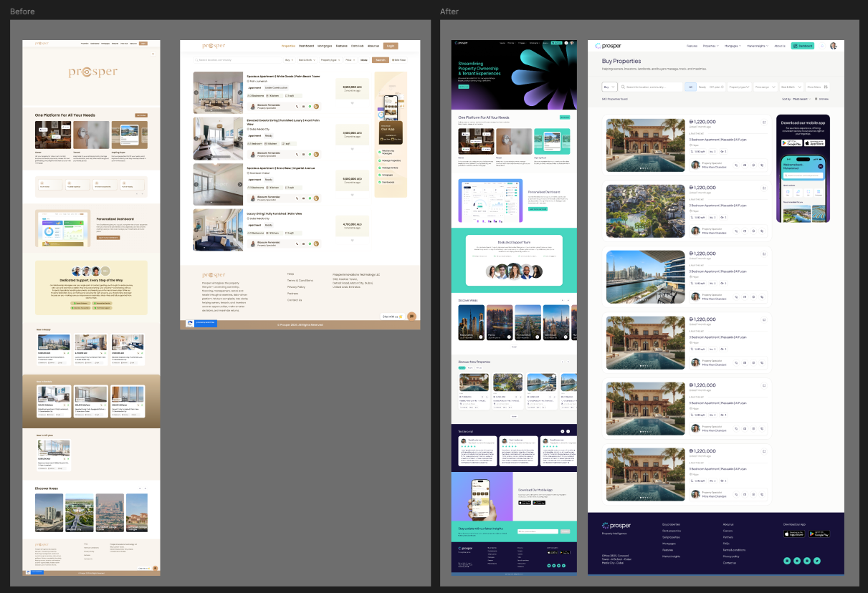The height and width of the screenshot is (593, 868).
Task: Open the Bed & Bath dropdown in the Before listing page
Action: (307, 60)
